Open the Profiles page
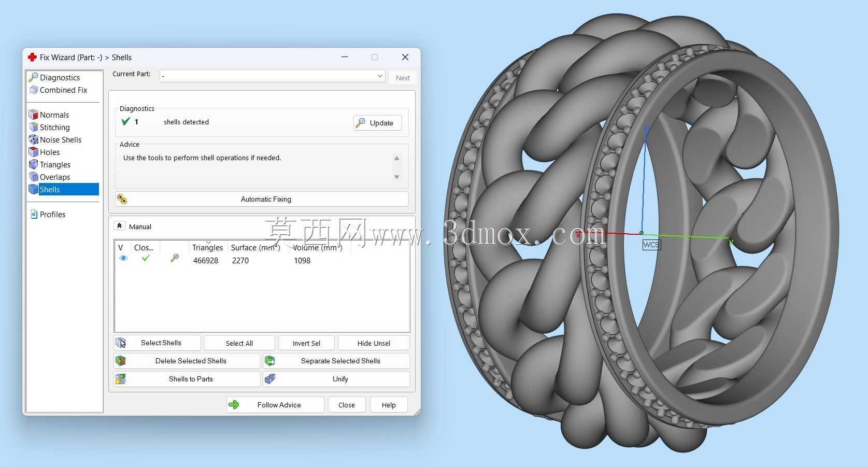868x467 pixels. 52,215
